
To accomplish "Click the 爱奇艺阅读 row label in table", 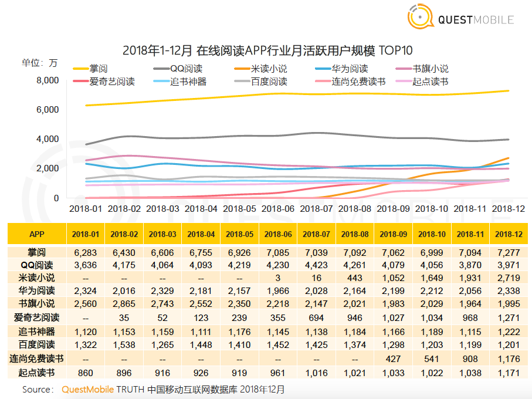I will tap(36, 317).
